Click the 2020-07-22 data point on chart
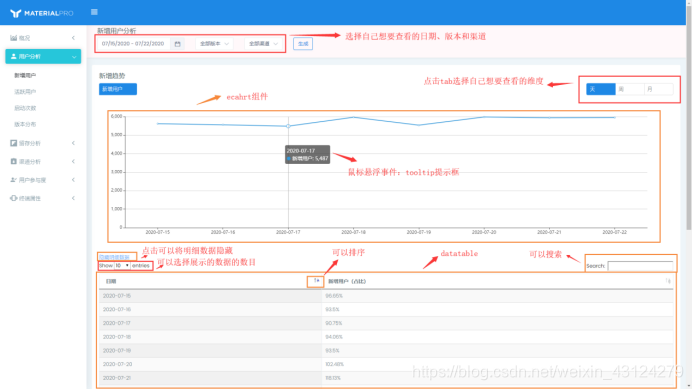 coord(614,118)
